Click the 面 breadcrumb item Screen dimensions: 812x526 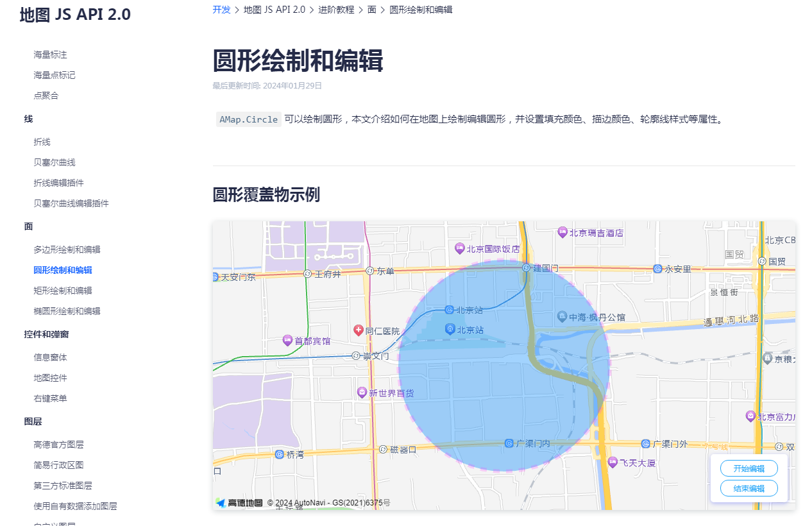pyautogui.click(x=372, y=10)
